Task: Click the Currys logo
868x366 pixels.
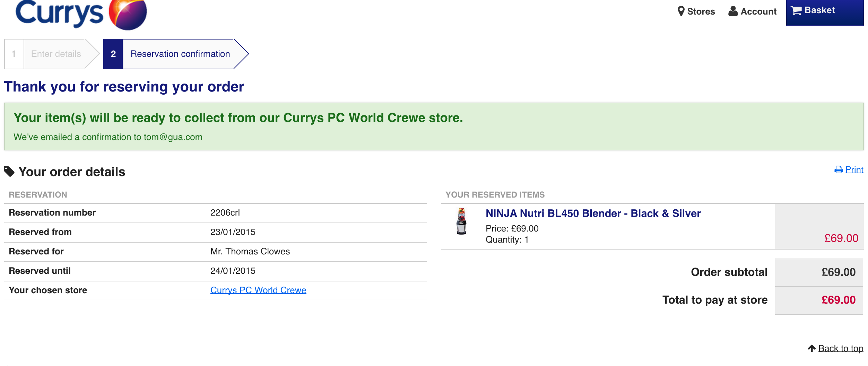Action: 81,15
